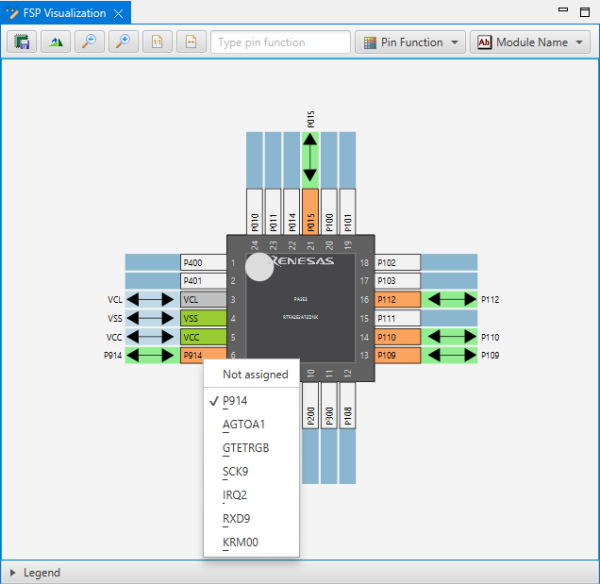Pick GTETRGB function in context menu
Image resolution: width=600 pixels, height=584 pixels.
click(x=246, y=448)
